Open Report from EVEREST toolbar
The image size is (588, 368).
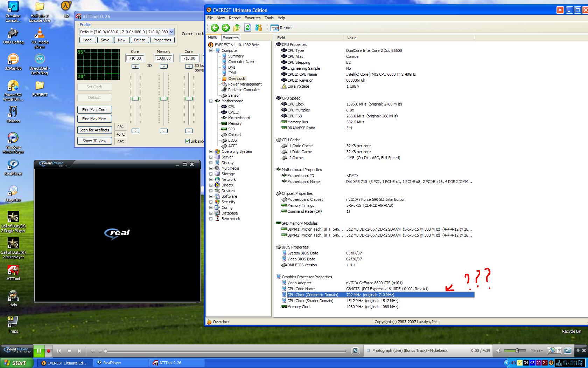click(281, 28)
